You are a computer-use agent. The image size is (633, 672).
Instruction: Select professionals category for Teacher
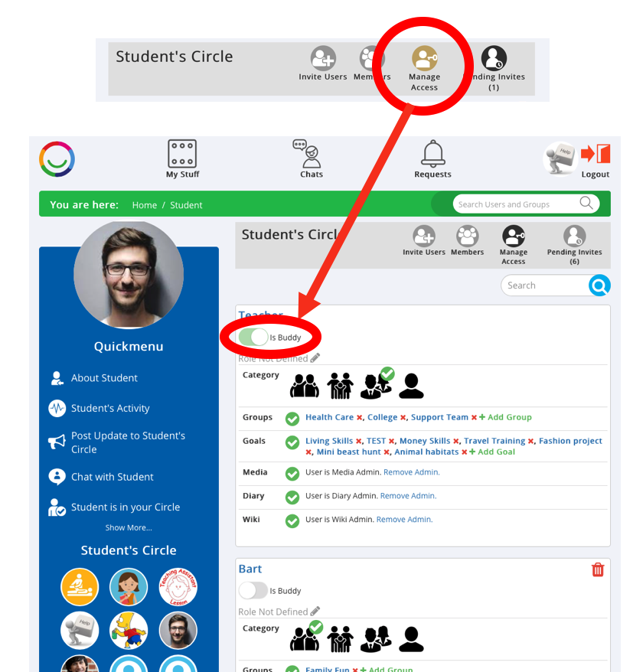click(x=377, y=385)
